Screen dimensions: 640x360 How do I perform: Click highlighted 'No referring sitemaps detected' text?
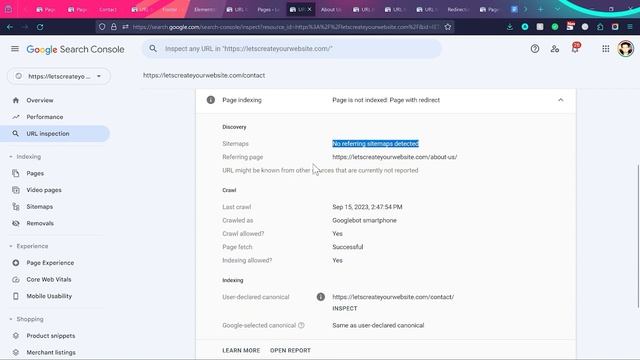point(376,144)
